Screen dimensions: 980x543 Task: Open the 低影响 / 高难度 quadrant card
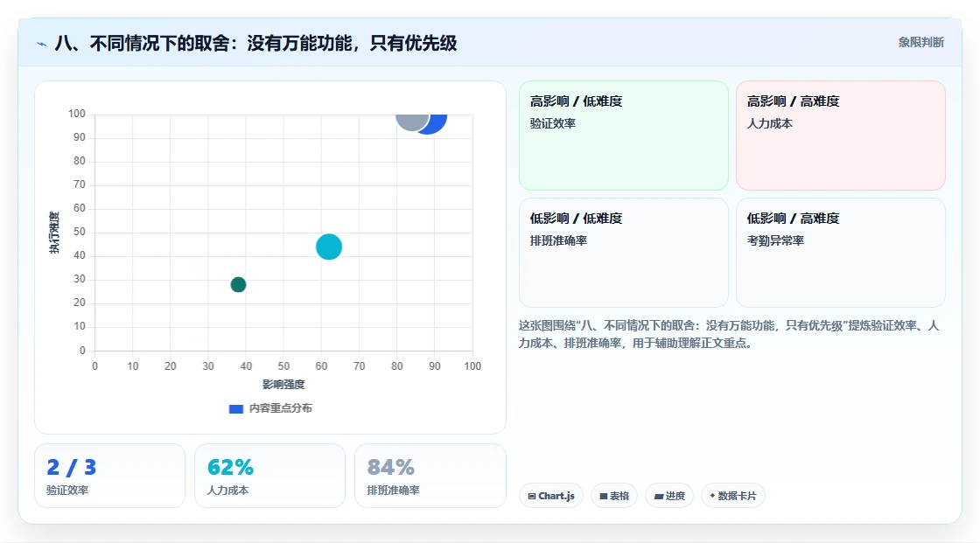[x=841, y=253]
